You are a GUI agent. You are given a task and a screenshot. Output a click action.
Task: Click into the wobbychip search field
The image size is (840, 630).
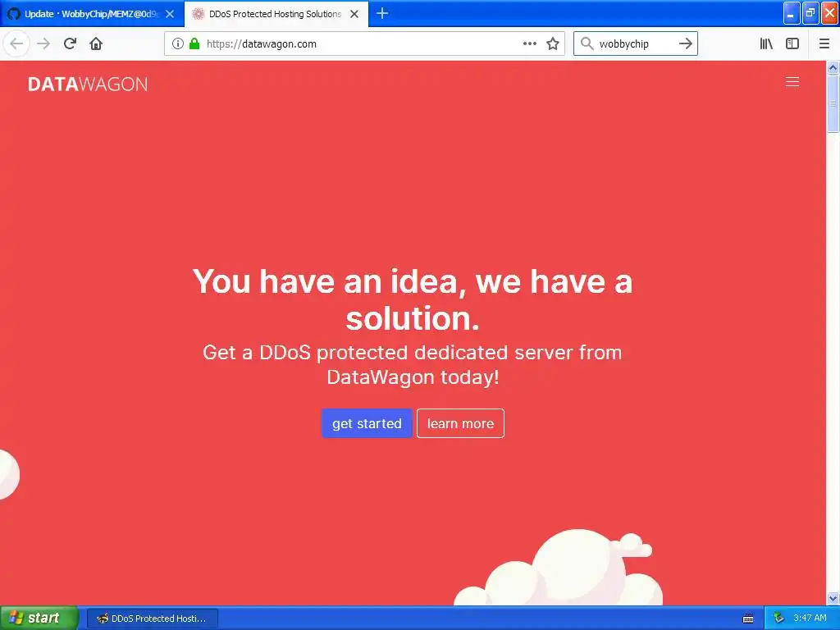(635, 43)
